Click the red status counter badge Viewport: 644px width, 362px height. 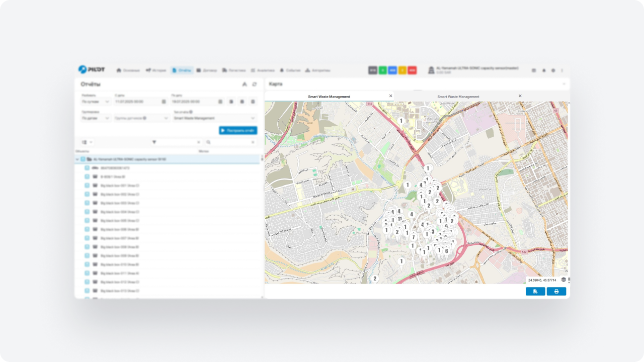click(x=412, y=70)
